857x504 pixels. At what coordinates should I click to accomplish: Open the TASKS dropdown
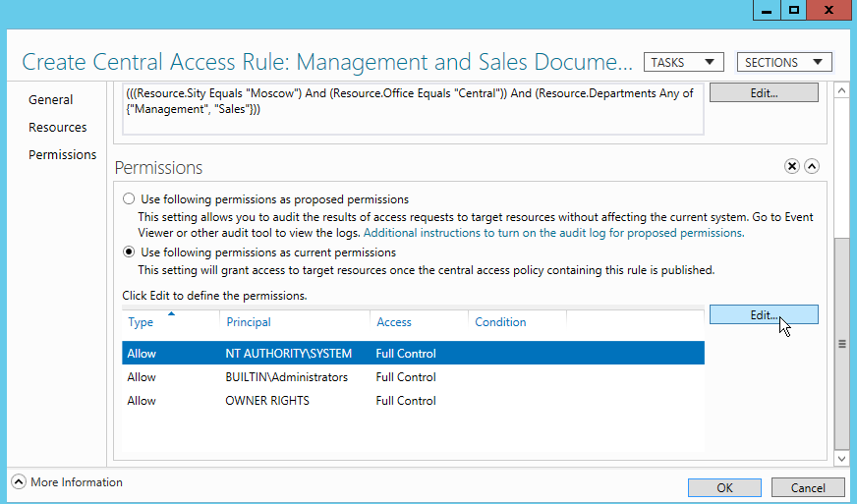[x=684, y=62]
